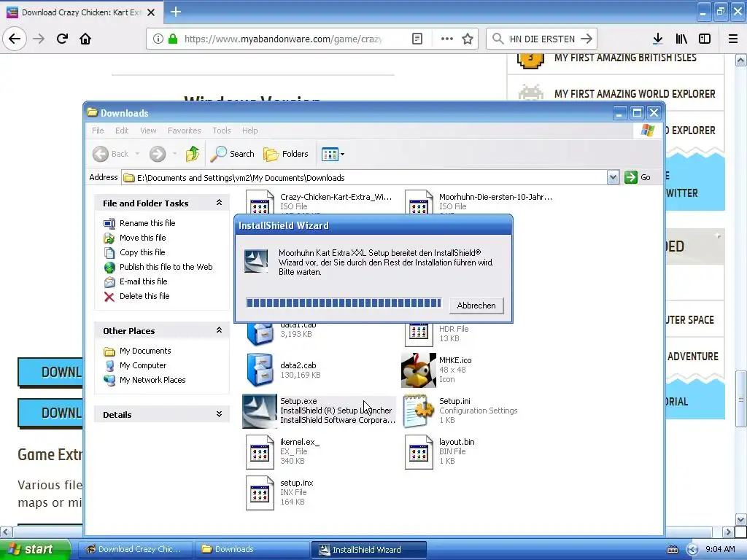The height and width of the screenshot is (560, 747).
Task: Select Moorhuhn-Die-ersten-10-Jahr ISO file
Action: [479, 201]
